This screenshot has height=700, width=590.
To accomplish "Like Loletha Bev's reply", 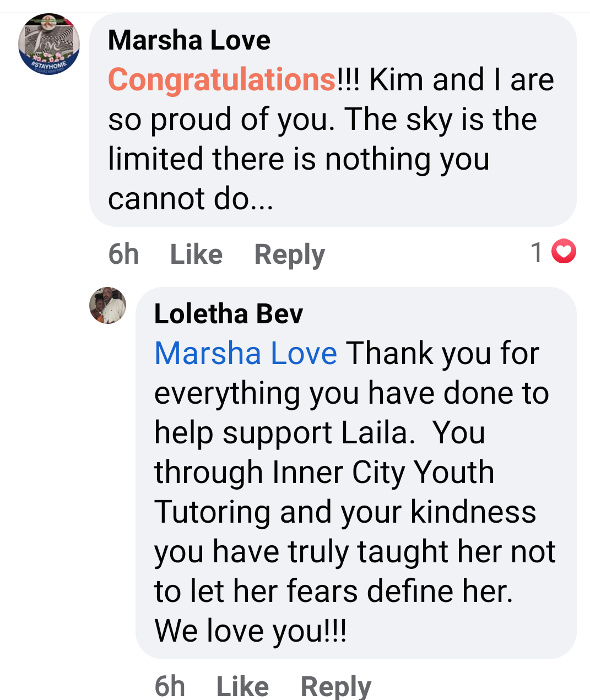I will tap(242, 686).
